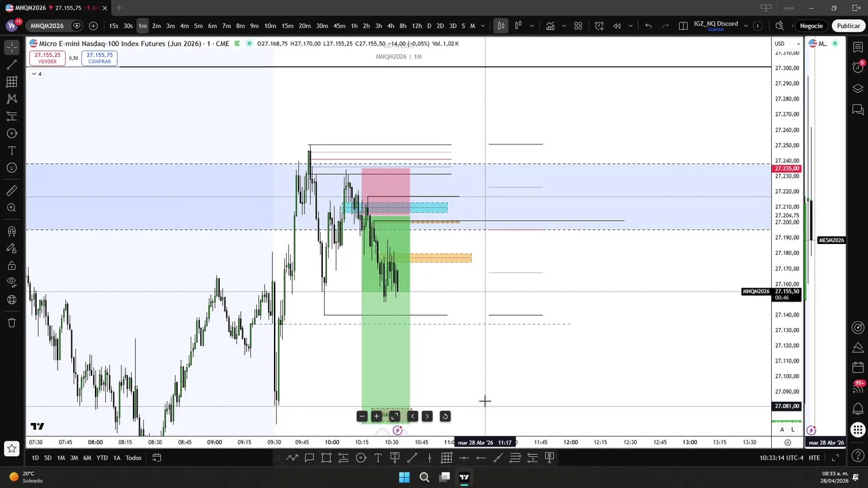Click the Negocie trade button
This screenshot has height=488, width=868.
tap(811, 26)
